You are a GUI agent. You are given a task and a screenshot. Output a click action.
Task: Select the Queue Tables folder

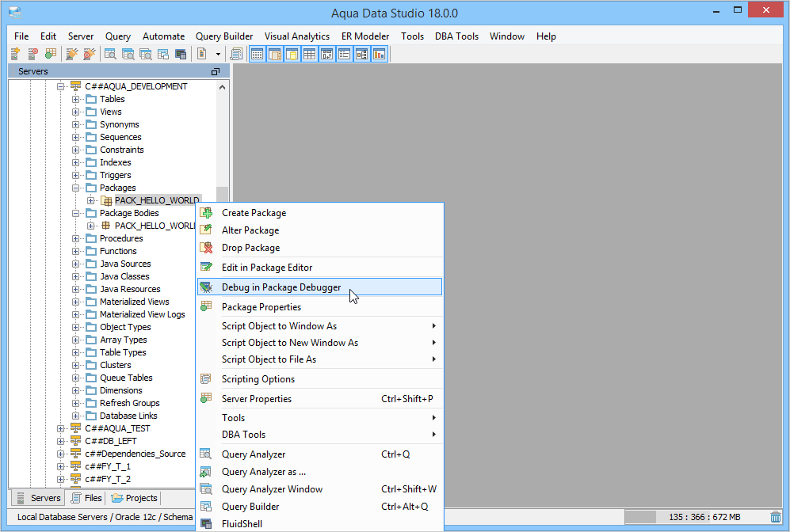click(126, 378)
